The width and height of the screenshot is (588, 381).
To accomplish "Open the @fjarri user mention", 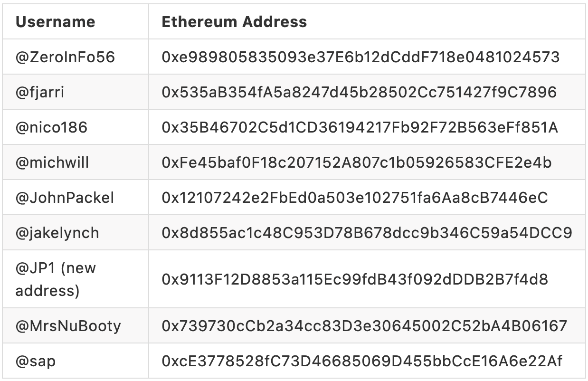I will (x=40, y=92).
